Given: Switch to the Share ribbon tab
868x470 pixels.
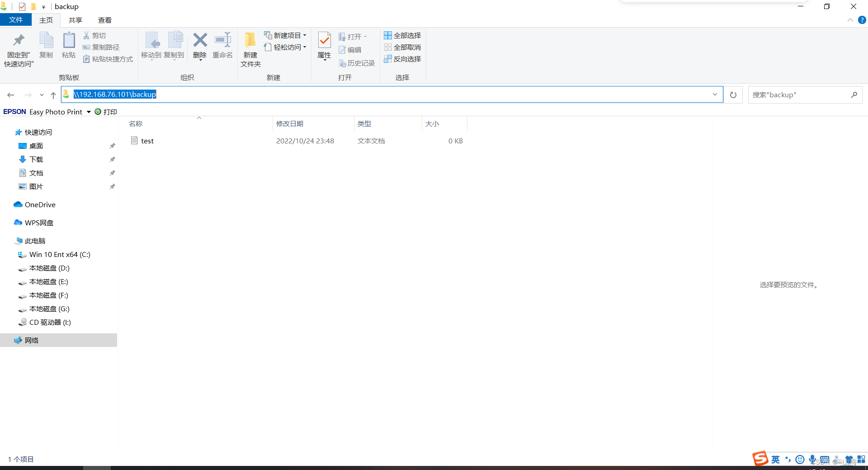Looking at the screenshot, I should [75, 20].
